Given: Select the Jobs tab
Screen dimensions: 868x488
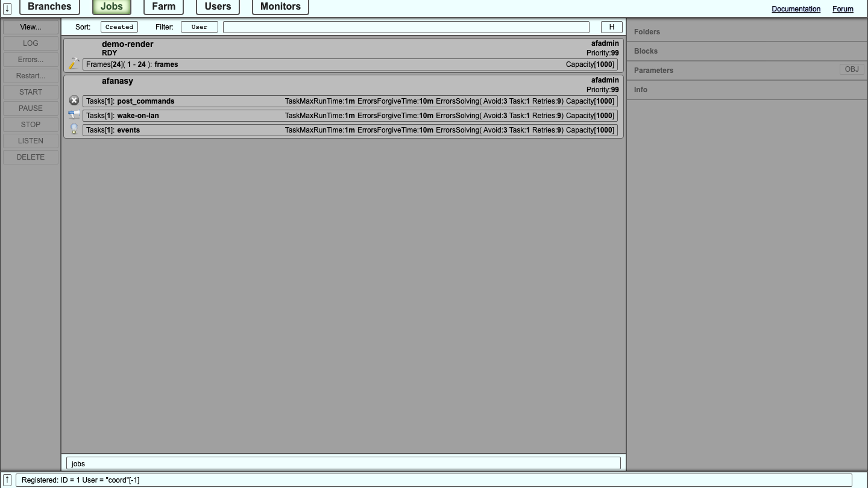Looking at the screenshot, I should click(x=112, y=7).
